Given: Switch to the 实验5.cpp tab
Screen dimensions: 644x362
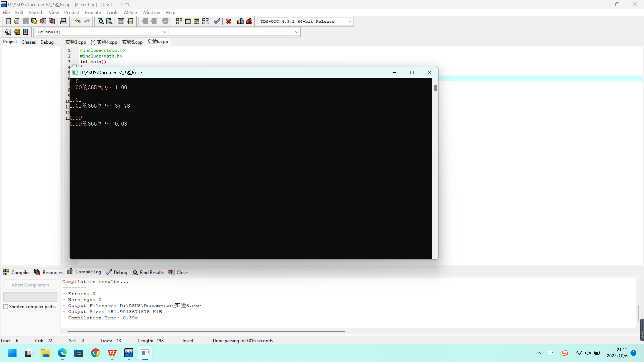Looking at the screenshot, I should click(x=132, y=42).
